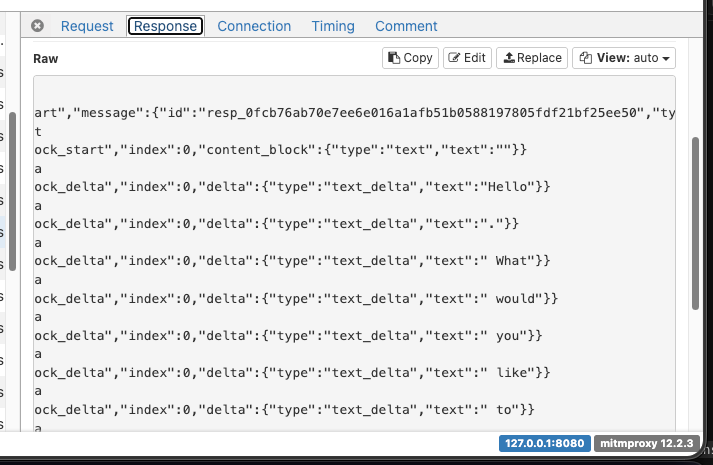Open the View: auto dropdown

[x=624, y=58]
